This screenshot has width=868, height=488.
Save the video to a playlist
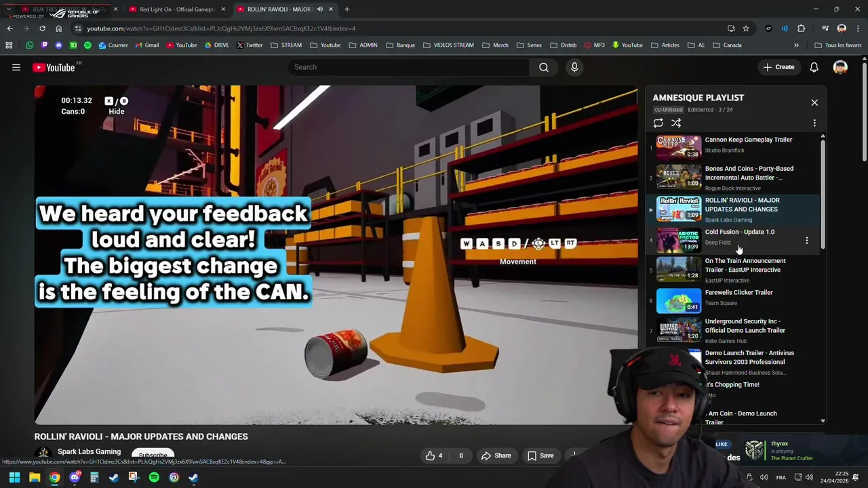click(540, 455)
